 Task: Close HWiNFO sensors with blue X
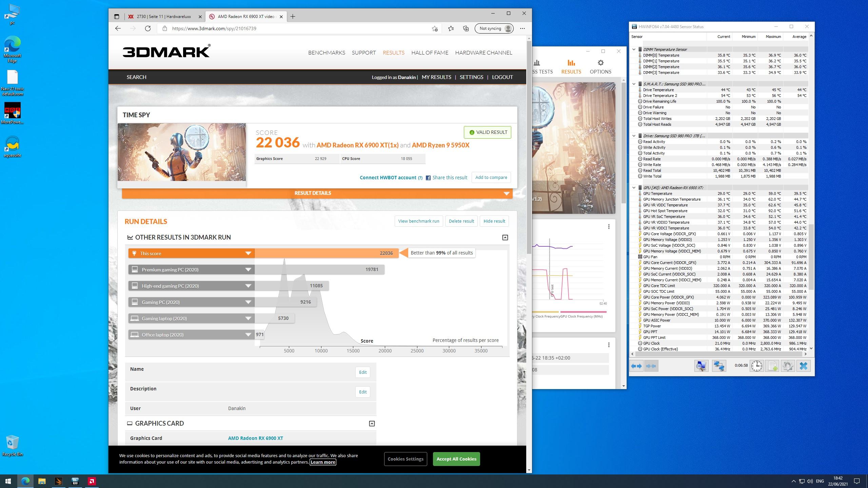[804, 366]
